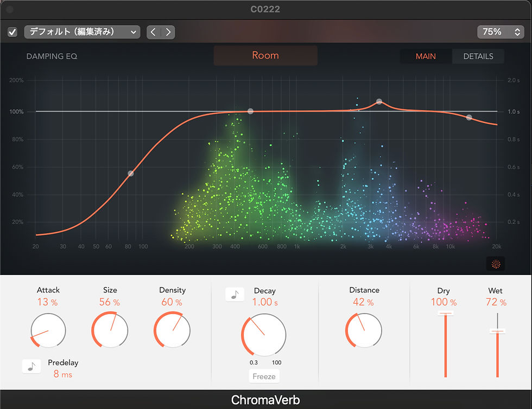Switch to the MAIN tab
The height and width of the screenshot is (409, 532).
(x=426, y=56)
